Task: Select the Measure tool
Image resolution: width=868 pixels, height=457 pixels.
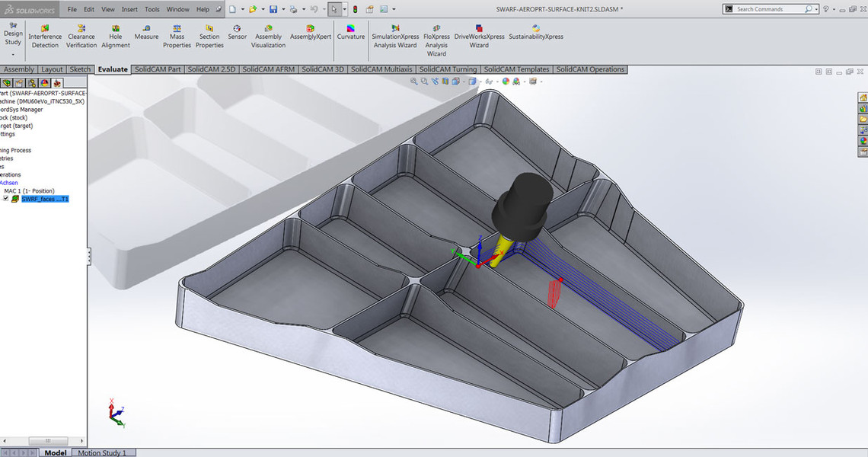Action: [146, 32]
